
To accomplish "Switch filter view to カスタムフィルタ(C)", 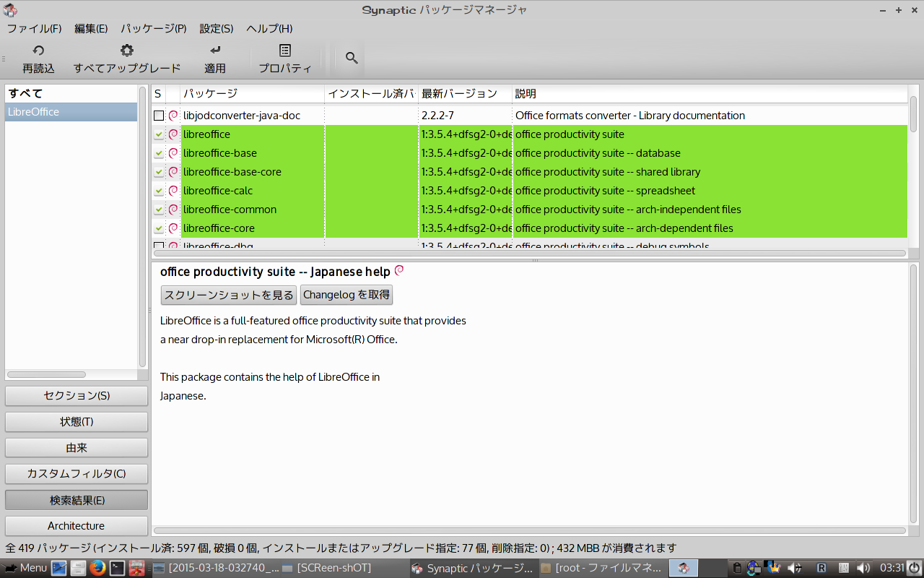I will 77,474.
